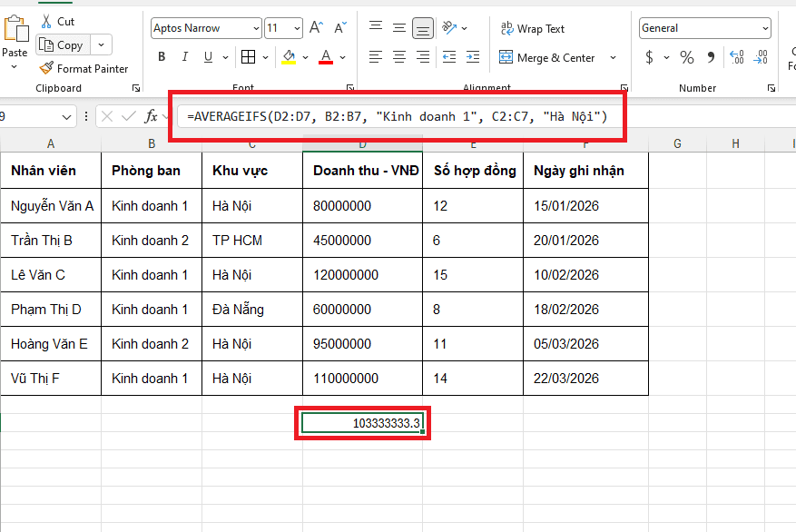
Task: Apply cell Borders button
Action: point(249,57)
